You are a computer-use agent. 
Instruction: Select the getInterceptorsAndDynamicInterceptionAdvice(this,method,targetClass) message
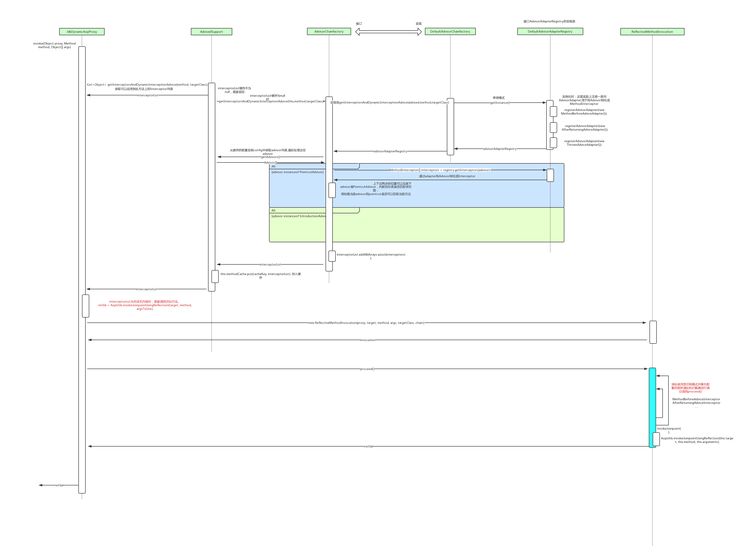tap(271, 101)
